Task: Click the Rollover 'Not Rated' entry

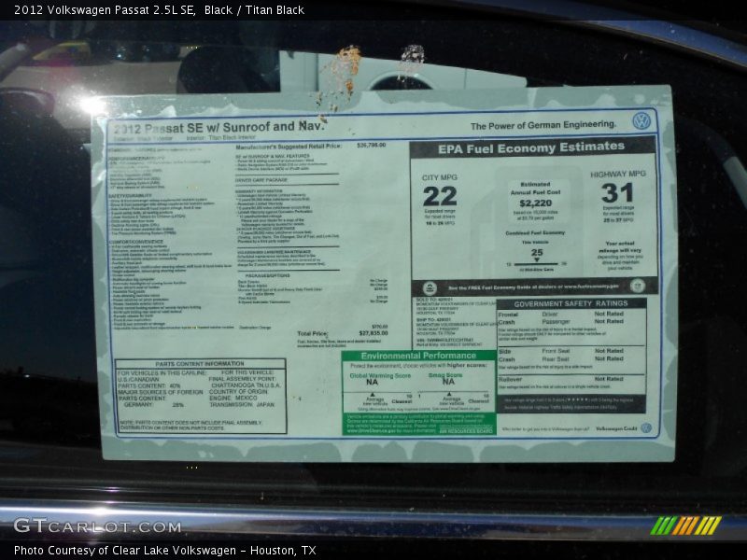Action: pos(609,379)
